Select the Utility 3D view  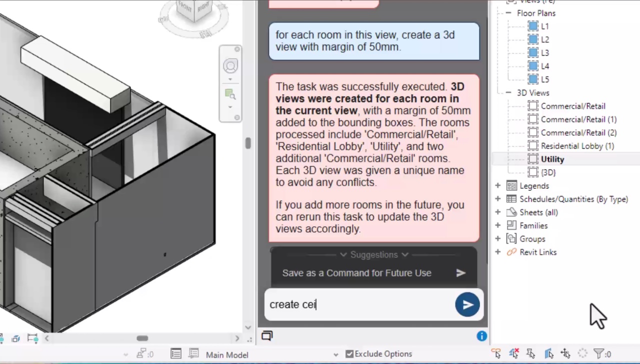552,159
